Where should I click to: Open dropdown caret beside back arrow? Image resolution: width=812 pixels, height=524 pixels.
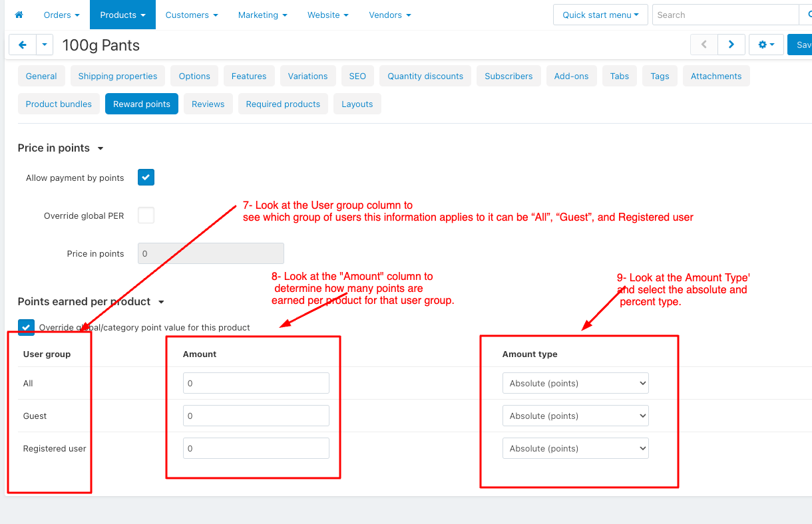click(45, 45)
